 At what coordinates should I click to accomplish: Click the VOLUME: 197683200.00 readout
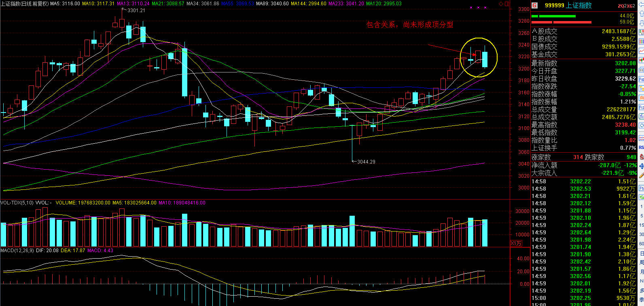click(83, 203)
